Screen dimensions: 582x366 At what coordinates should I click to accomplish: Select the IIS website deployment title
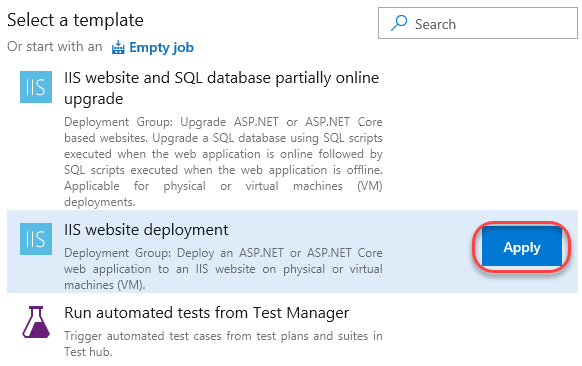(x=146, y=230)
